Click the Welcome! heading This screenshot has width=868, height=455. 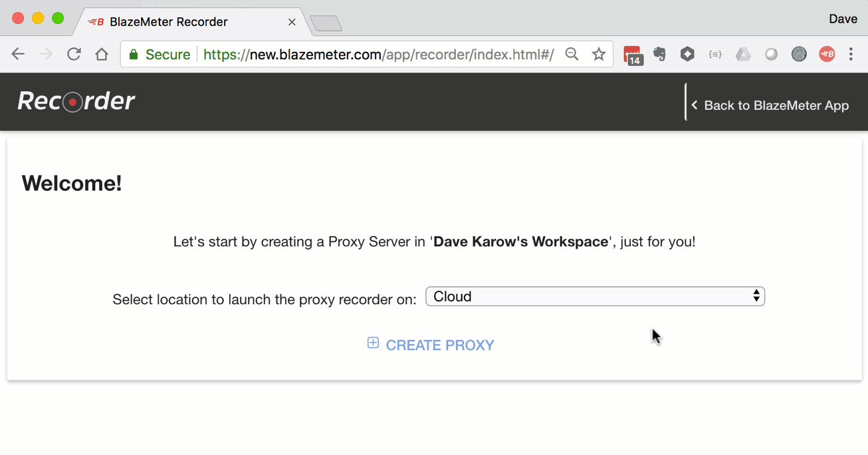pos(72,184)
